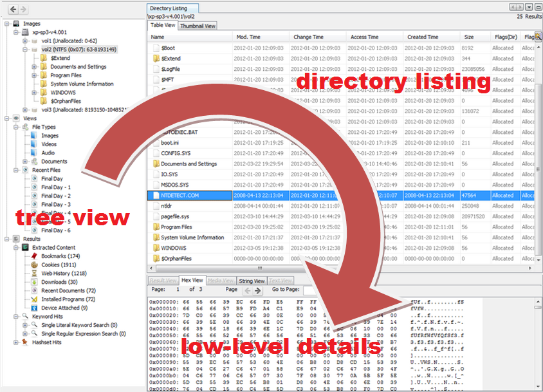
Task: Expand the Hashset Hits node
Action: click(16, 342)
